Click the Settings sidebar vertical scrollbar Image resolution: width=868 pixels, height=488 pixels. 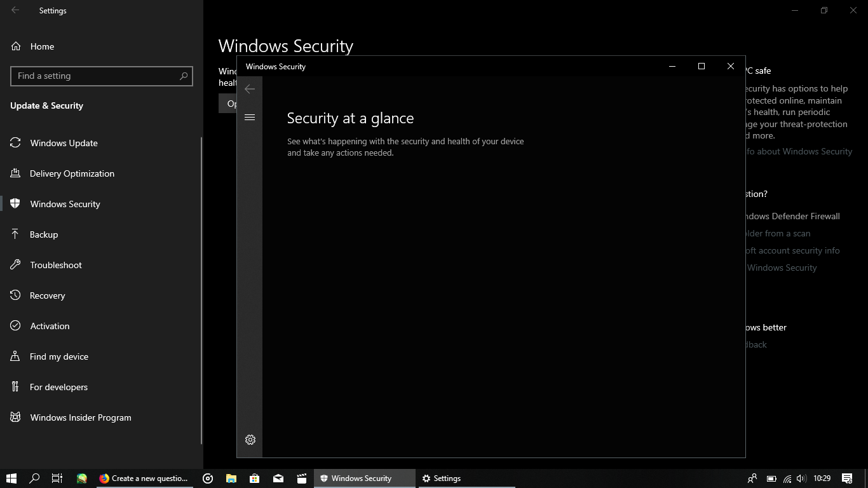pos(201,290)
